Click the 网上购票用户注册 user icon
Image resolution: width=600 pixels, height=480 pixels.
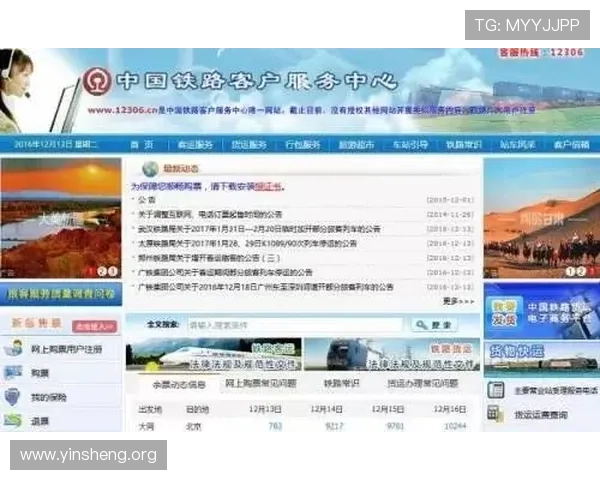(13, 348)
